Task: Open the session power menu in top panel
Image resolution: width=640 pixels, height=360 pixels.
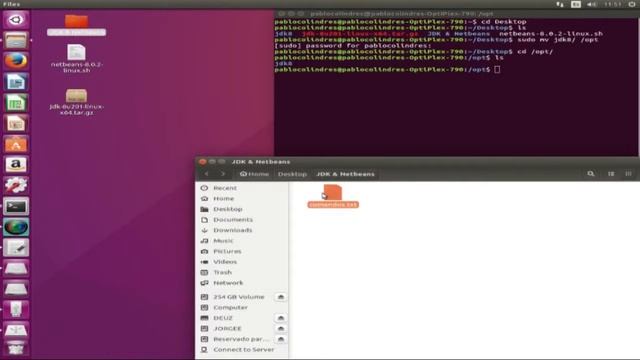Action: click(632, 4)
